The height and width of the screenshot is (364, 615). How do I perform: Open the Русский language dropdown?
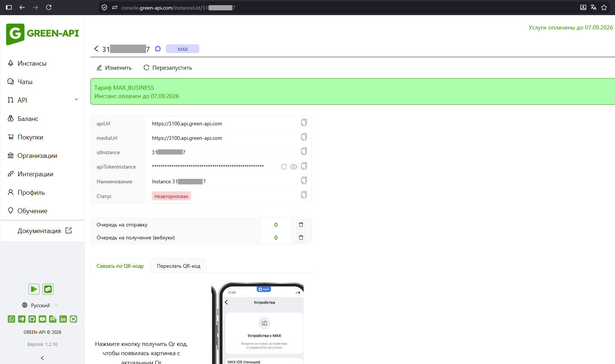[40, 305]
